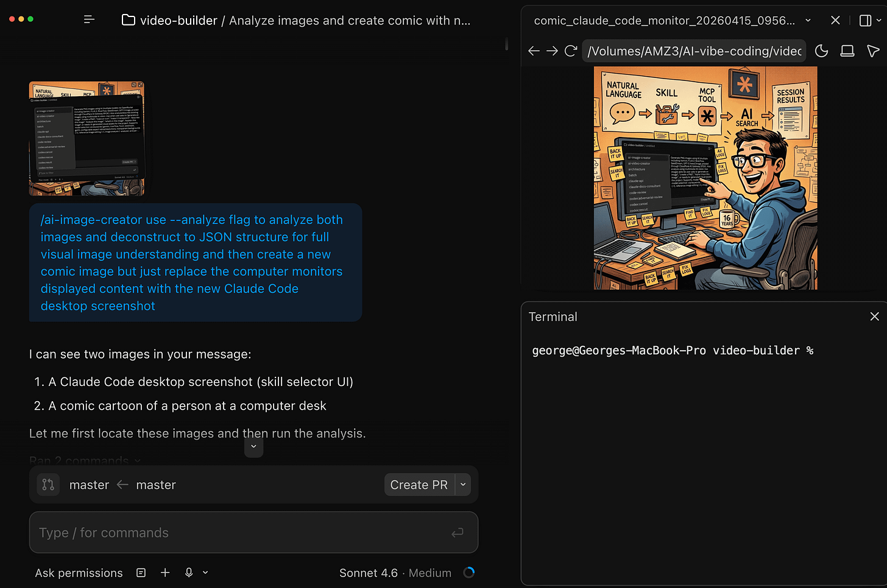Image resolution: width=887 pixels, height=588 pixels.
Task: Click the git branch icon
Action: pyautogui.click(x=48, y=485)
